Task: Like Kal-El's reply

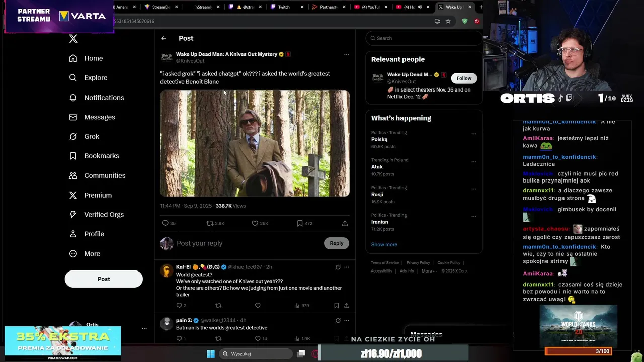Action: 258,306
